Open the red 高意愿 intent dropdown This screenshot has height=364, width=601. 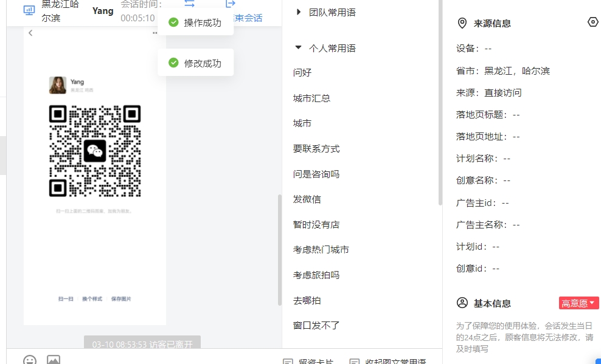tap(578, 303)
